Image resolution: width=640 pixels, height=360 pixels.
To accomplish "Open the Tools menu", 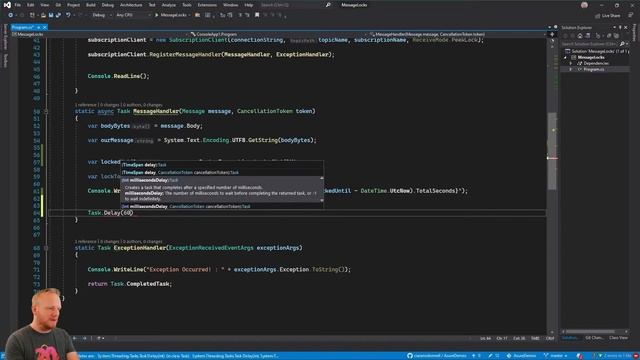I will tap(187, 5).
